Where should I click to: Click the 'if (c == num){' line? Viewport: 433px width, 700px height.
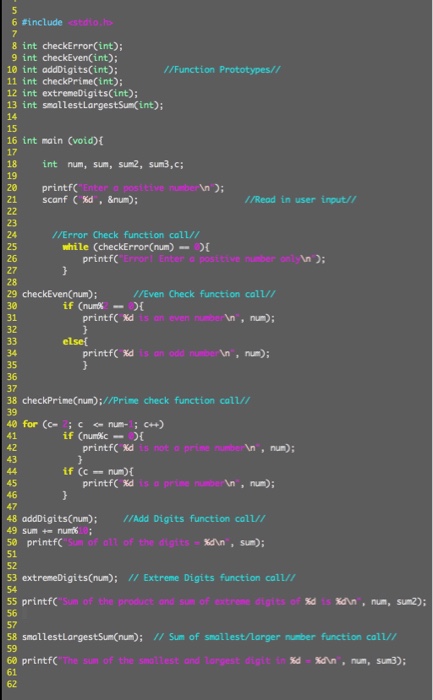(x=98, y=471)
